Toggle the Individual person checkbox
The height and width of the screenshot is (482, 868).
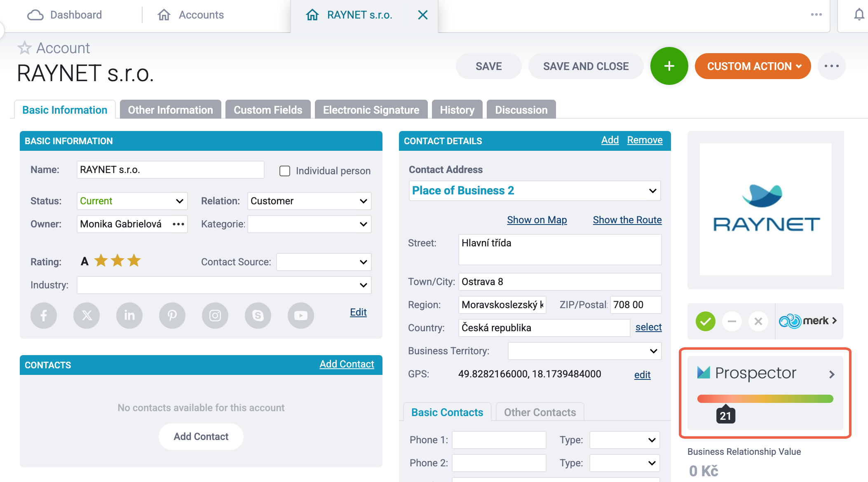pos(285,171)
